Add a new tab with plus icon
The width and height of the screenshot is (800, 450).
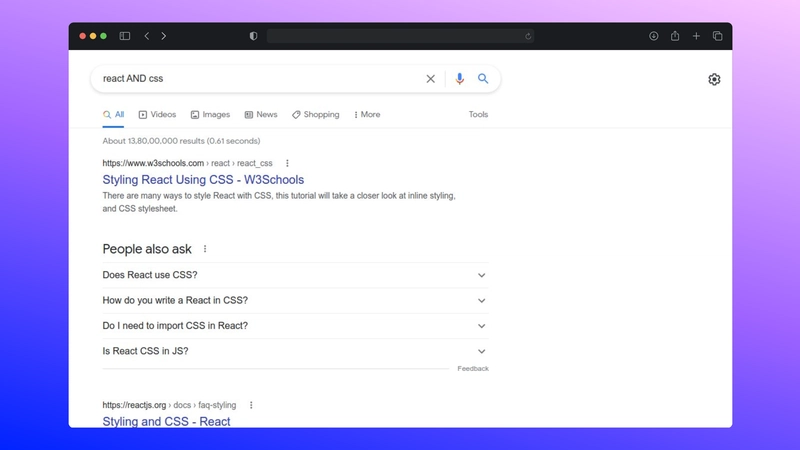click(x=696, y=36)
